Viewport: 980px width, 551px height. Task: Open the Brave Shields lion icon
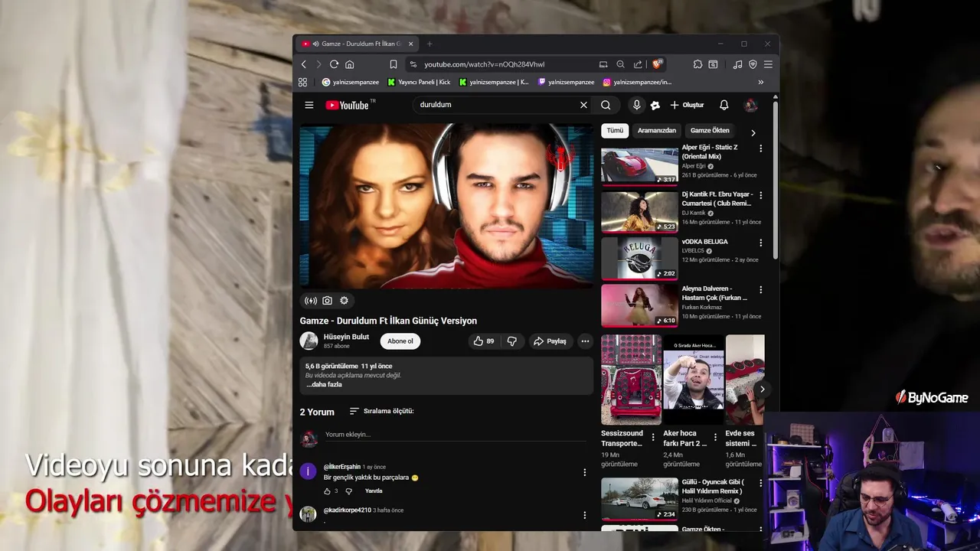657,64
